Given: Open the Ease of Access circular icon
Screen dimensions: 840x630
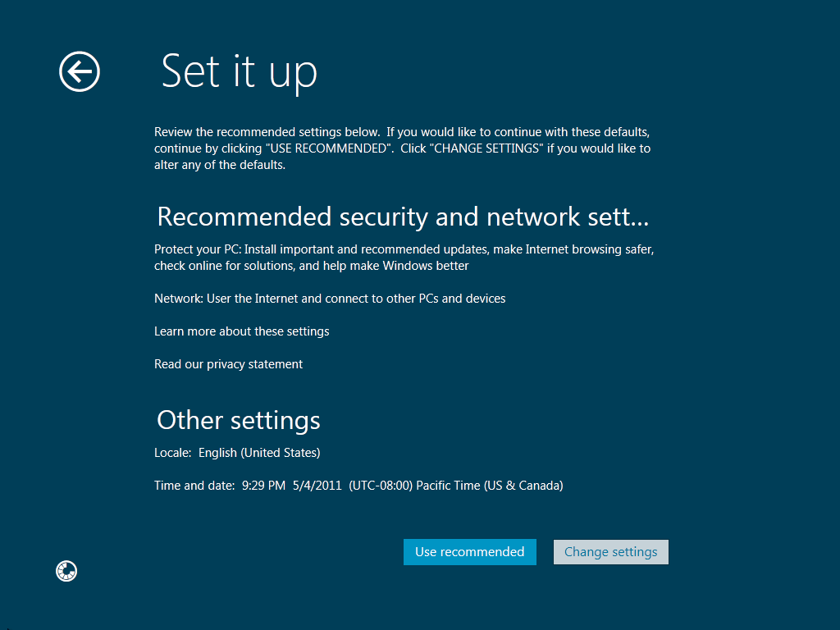Looking at the screenshot, I should (66, 571).
